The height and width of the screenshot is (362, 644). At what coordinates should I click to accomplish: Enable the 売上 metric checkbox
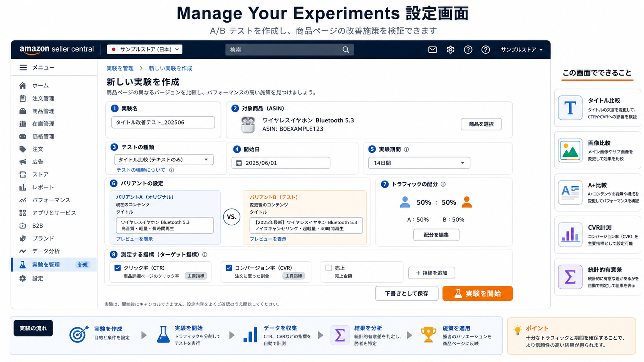[329, 268]
